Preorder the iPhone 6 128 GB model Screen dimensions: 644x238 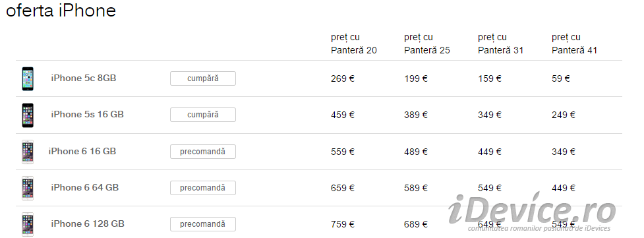tap(203, 224)
